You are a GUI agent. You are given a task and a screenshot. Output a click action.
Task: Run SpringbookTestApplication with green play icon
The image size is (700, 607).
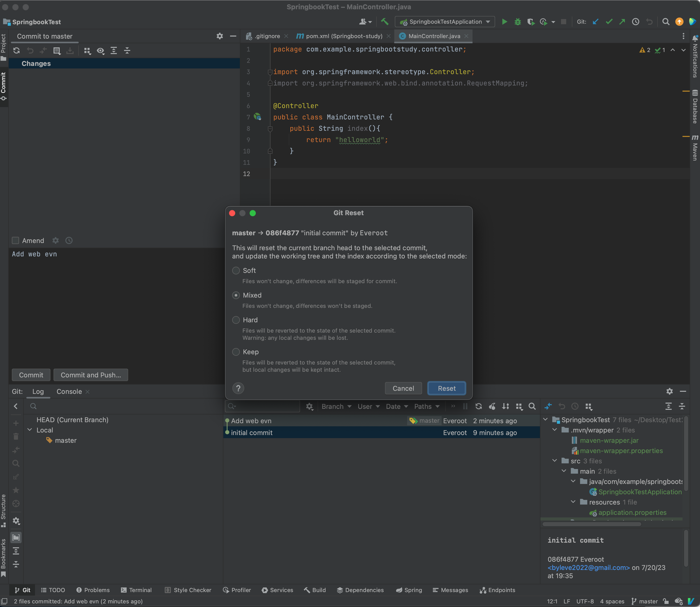pos(504,22)
